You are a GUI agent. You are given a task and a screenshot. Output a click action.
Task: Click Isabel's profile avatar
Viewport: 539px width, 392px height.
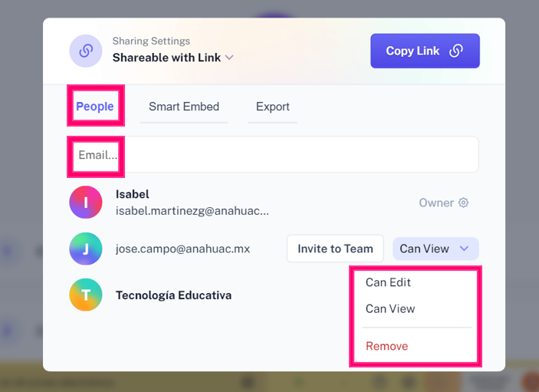point(86,203)
